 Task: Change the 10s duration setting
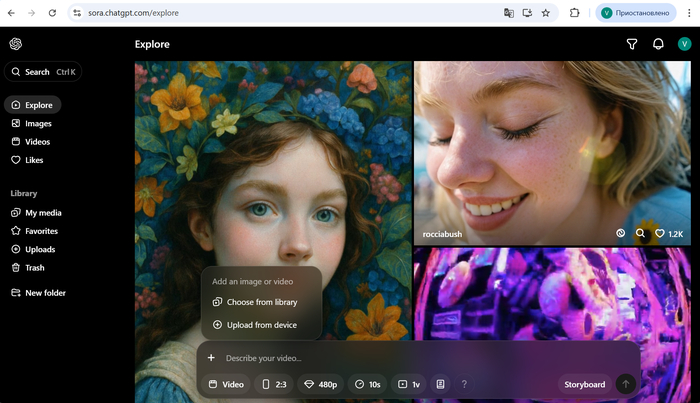[368, 384]
